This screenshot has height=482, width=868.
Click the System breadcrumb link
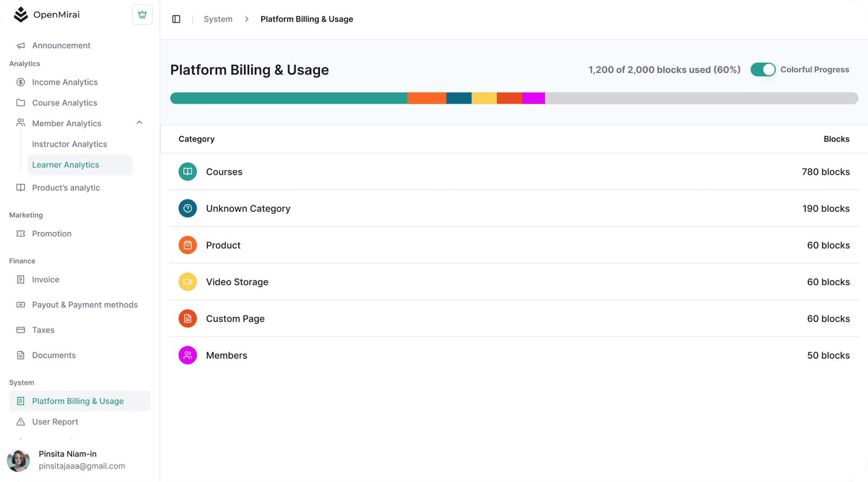coord(218,19)
